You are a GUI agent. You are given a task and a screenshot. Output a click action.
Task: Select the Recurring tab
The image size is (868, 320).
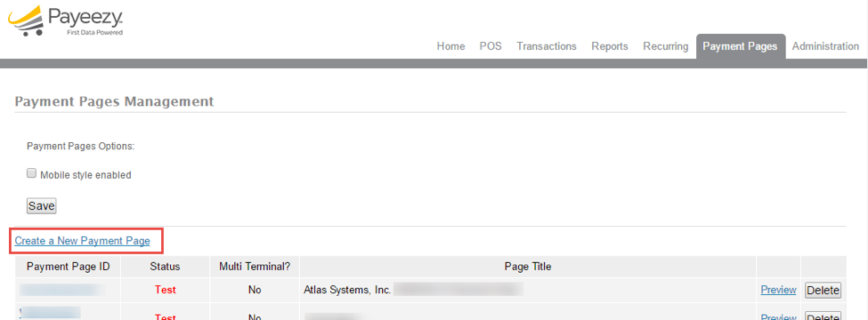tap(665, 46)
